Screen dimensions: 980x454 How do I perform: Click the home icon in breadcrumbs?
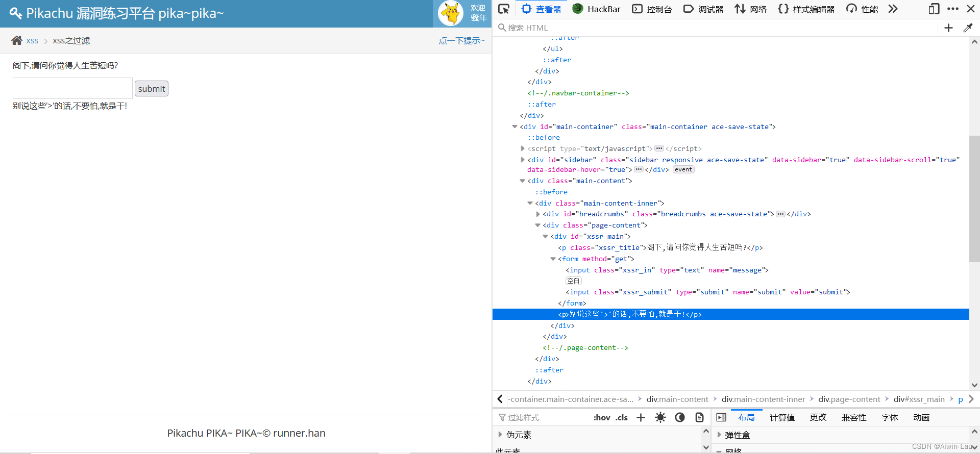tap(17, 40)
